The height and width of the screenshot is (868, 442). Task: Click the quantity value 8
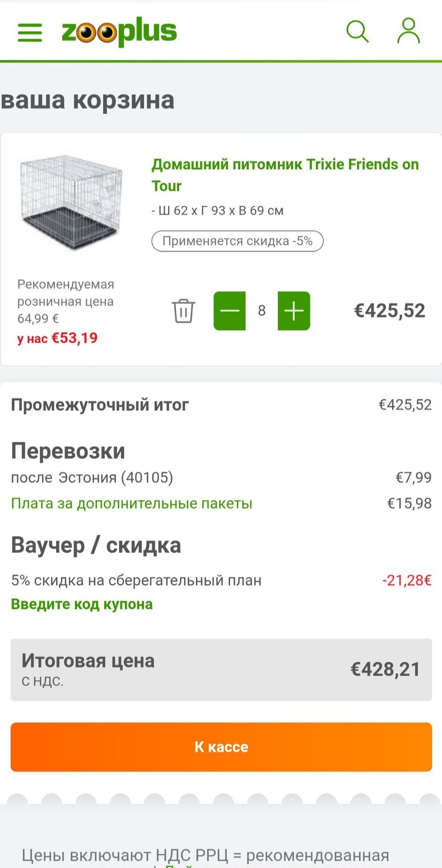tap(261, 311)
